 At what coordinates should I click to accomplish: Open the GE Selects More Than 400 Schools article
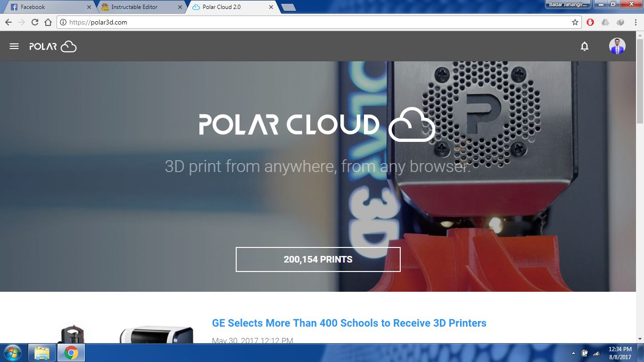(x=349, y=323)
